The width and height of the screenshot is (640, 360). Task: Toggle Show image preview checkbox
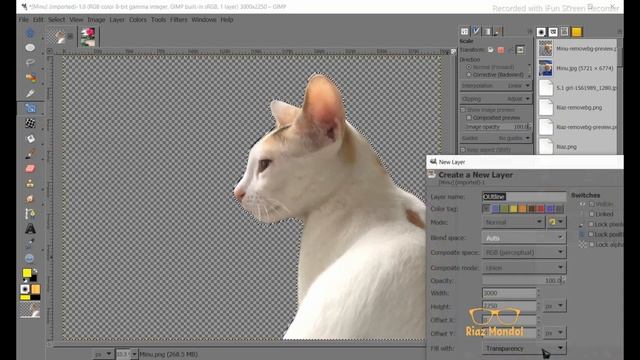click(463, 110)
